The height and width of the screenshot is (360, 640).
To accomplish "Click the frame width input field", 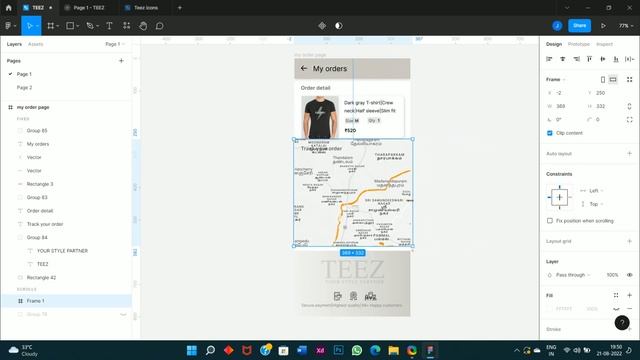I will tap(565, 106).
